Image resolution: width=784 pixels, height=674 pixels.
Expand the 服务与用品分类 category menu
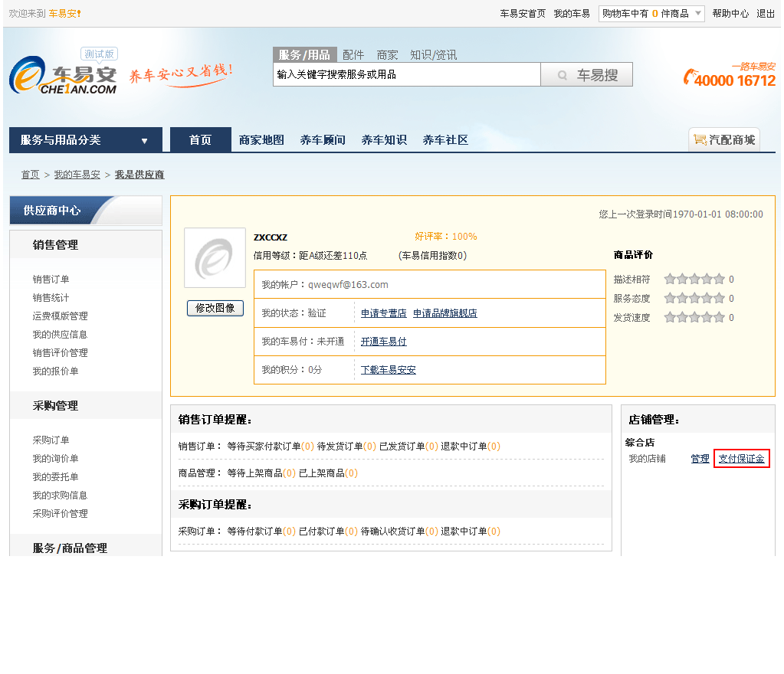pyautogui.click(x=86, y=140)
